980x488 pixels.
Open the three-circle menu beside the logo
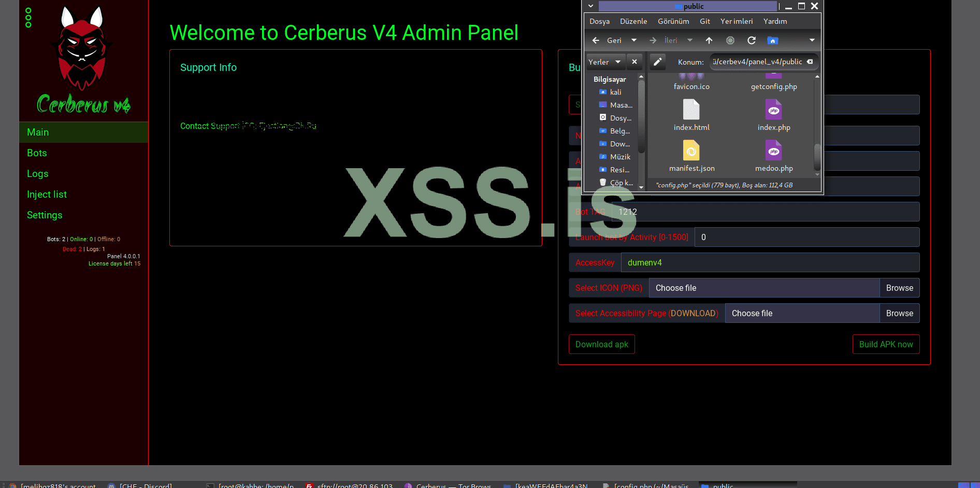tap(28, 18)
